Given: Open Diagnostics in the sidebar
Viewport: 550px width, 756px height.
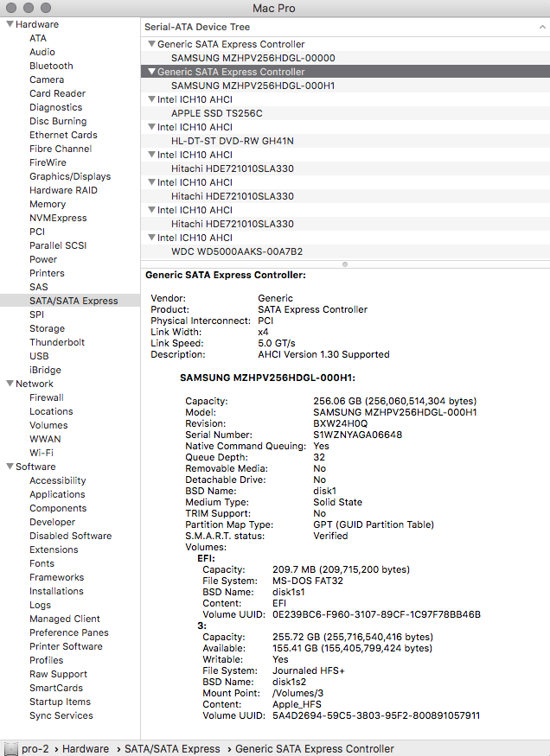Looking at the screenshot, I should point(55,107).
